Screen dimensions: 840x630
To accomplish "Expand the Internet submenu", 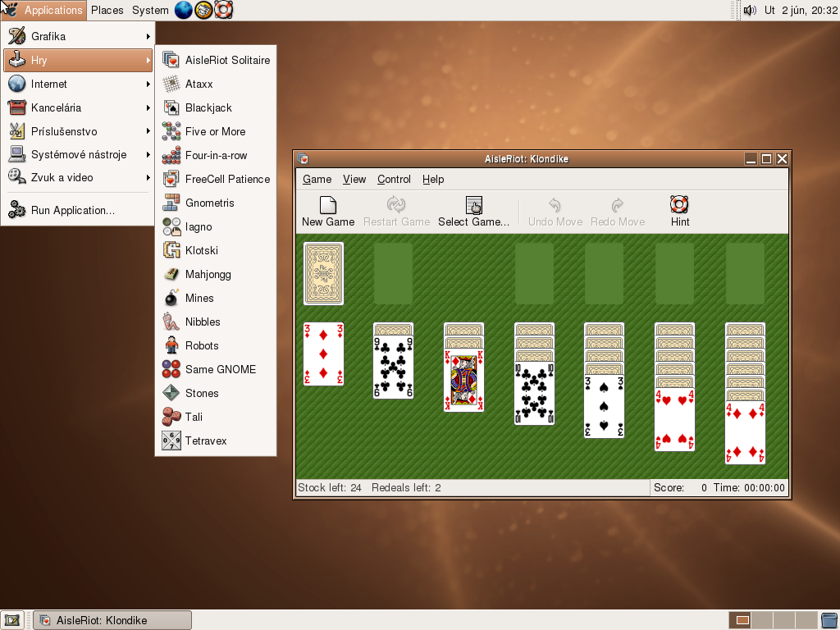I will coord(78,84).
